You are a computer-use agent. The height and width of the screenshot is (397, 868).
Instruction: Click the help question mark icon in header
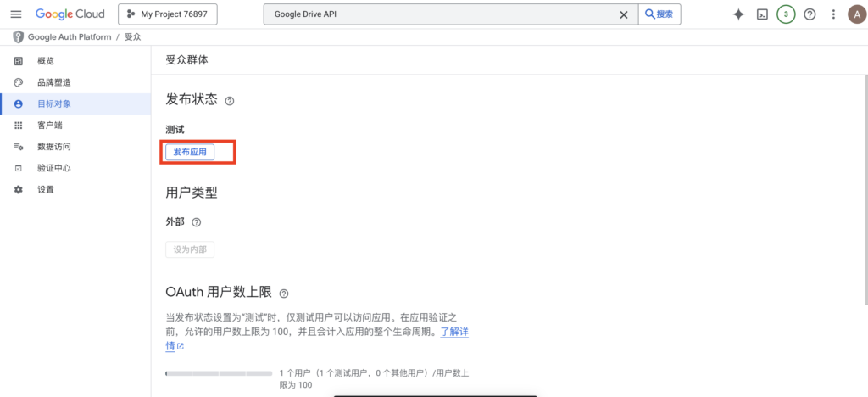[810, 14]
